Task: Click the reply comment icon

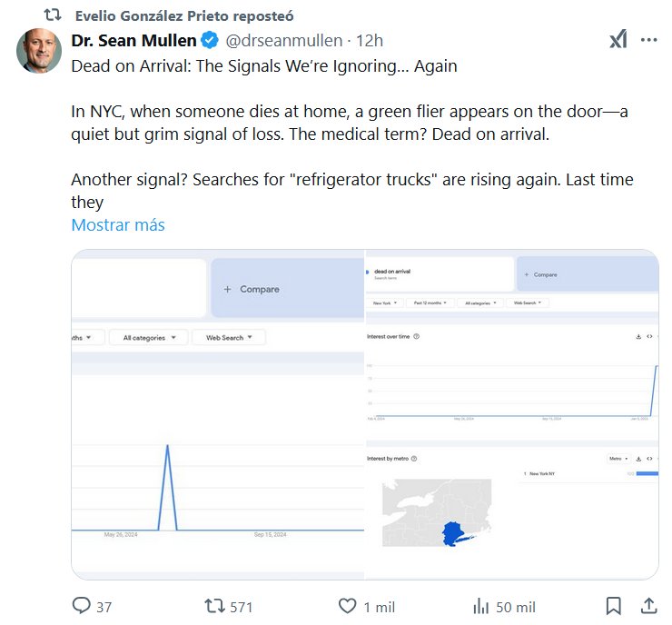Action: pyautogui.click(x=82, y=606)
